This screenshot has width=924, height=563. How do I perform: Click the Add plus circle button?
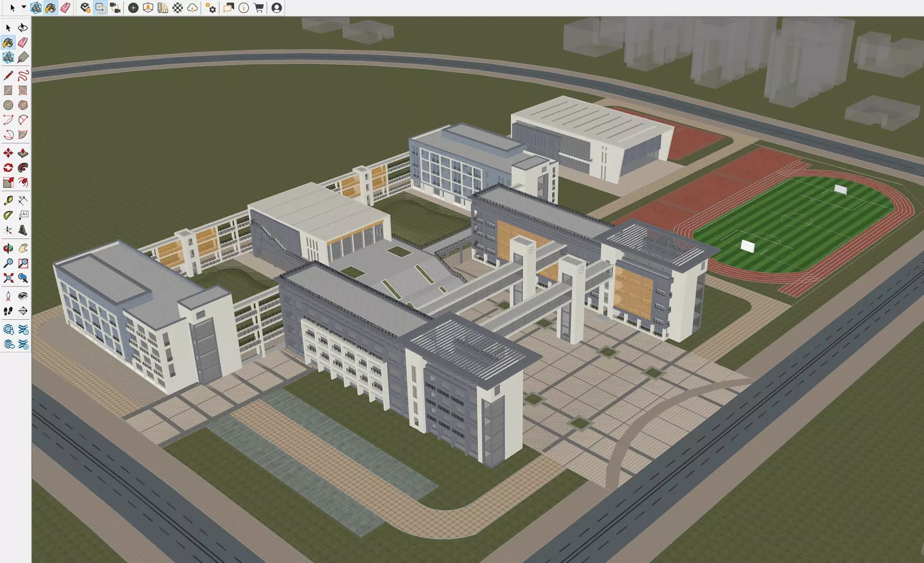point(133,8)
